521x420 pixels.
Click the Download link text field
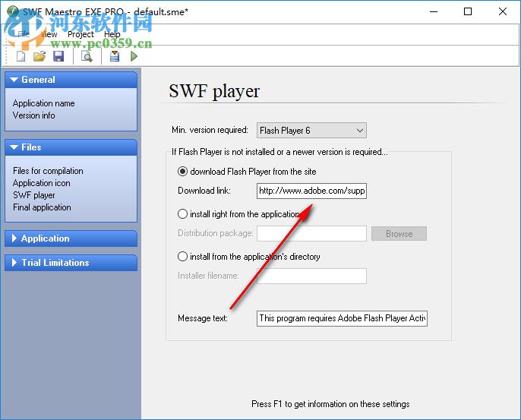pyautogui.click(x=311, y=191)
